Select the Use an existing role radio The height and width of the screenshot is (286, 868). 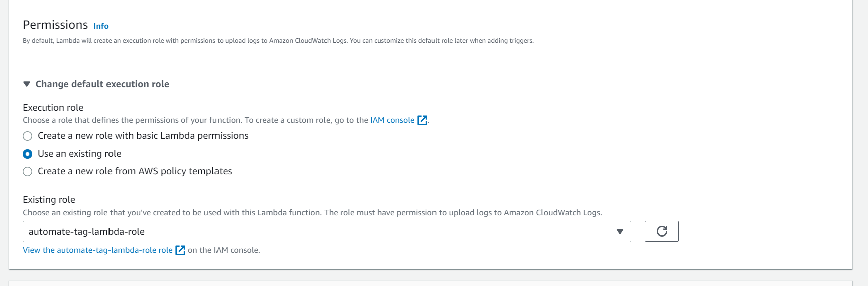pos(28,154)
